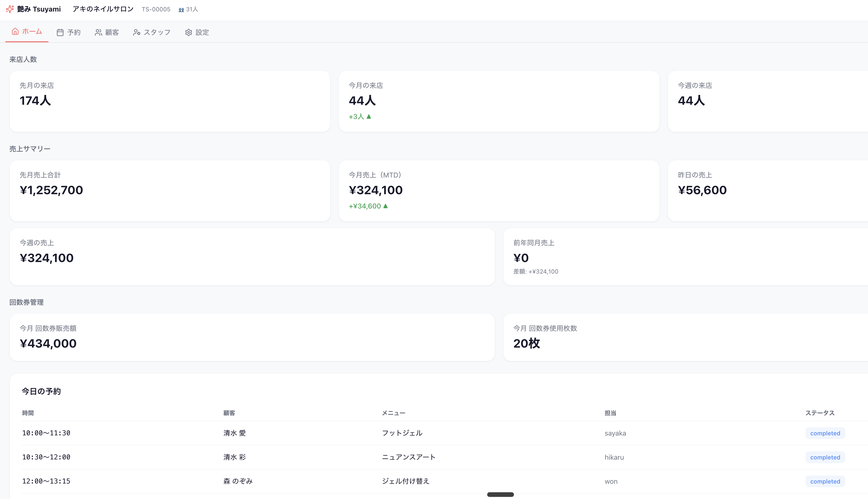This screenshot has height=499, width=868.
Task: Click the ジェル付け替え menu cell
Action: click(406, 481)
